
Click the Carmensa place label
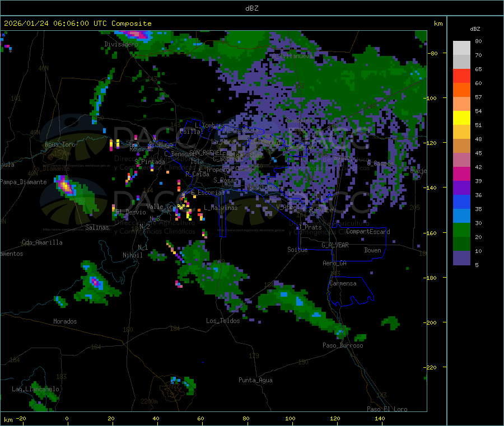343,283
